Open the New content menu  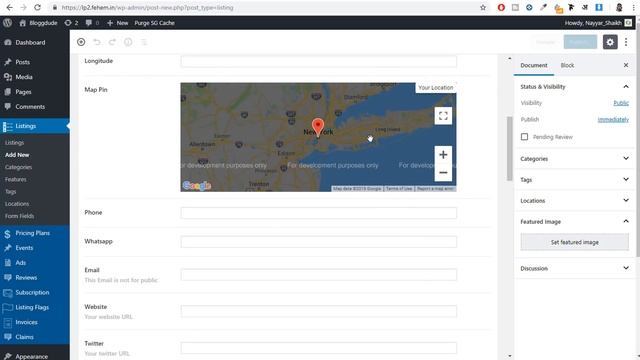[118, 23]
